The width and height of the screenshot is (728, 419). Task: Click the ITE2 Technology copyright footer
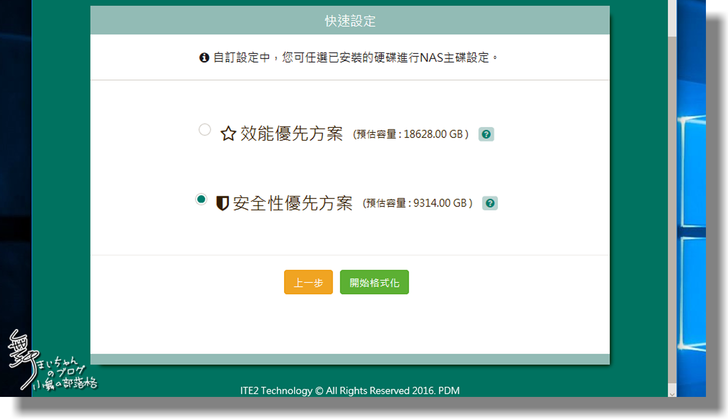[x=349, y=390]
